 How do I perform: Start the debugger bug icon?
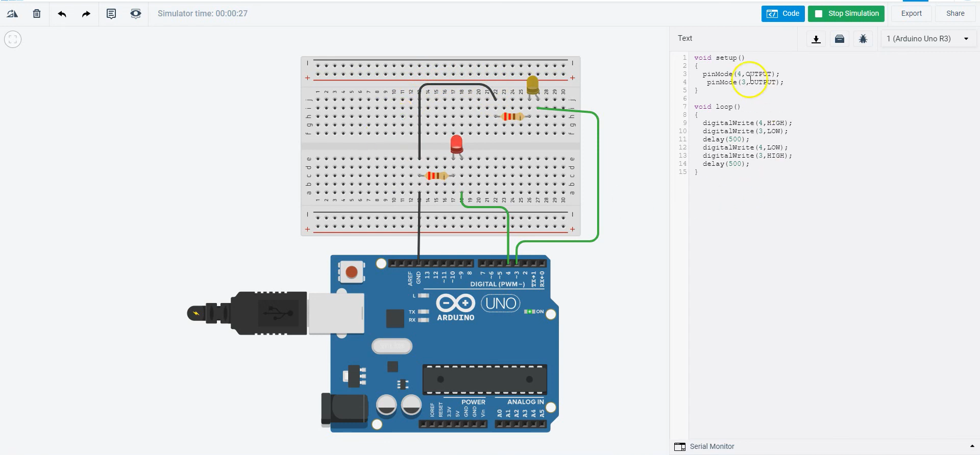tap(863, 39)
